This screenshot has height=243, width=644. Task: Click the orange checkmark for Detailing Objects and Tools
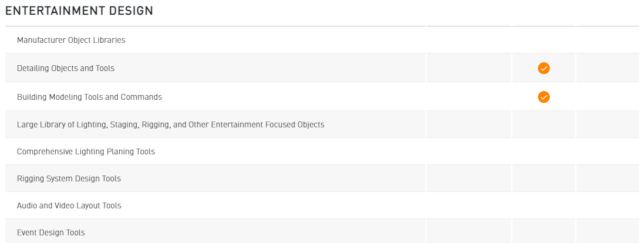click(x=544, y=68)
